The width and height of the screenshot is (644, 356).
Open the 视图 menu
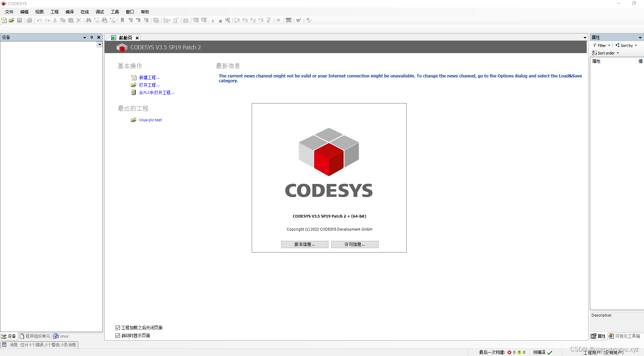click(x=39, y=12)
